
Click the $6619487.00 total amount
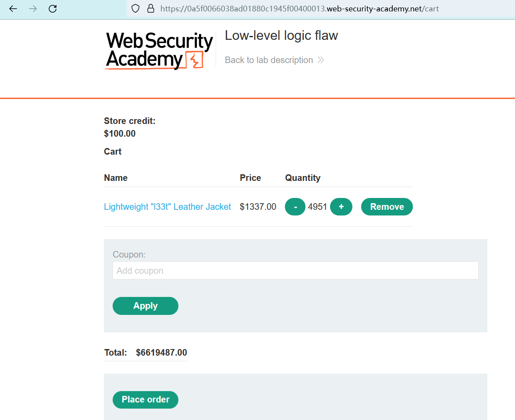click(161, 353)
